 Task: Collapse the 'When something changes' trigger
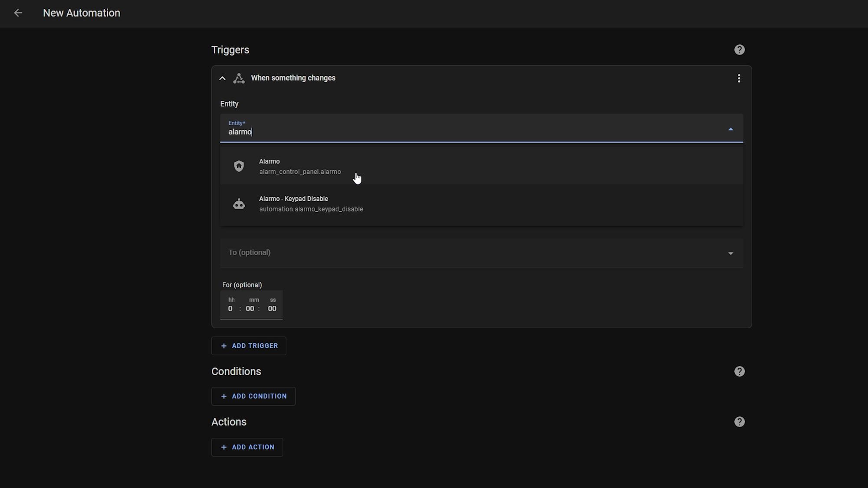point(222,78)
